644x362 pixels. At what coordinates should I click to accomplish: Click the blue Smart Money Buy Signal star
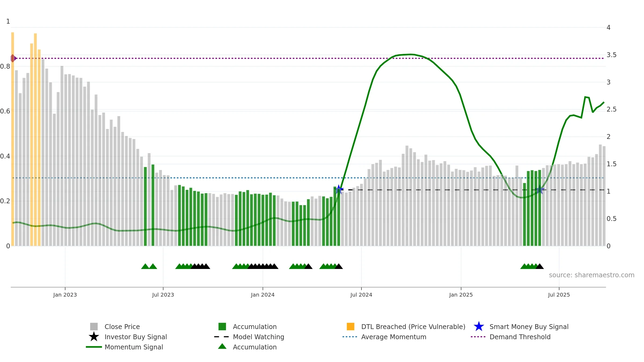[x=479, y=327]
